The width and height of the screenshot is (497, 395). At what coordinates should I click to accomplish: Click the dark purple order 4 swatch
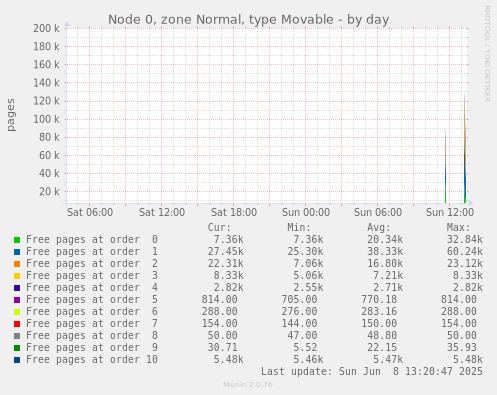coord(17,288)
